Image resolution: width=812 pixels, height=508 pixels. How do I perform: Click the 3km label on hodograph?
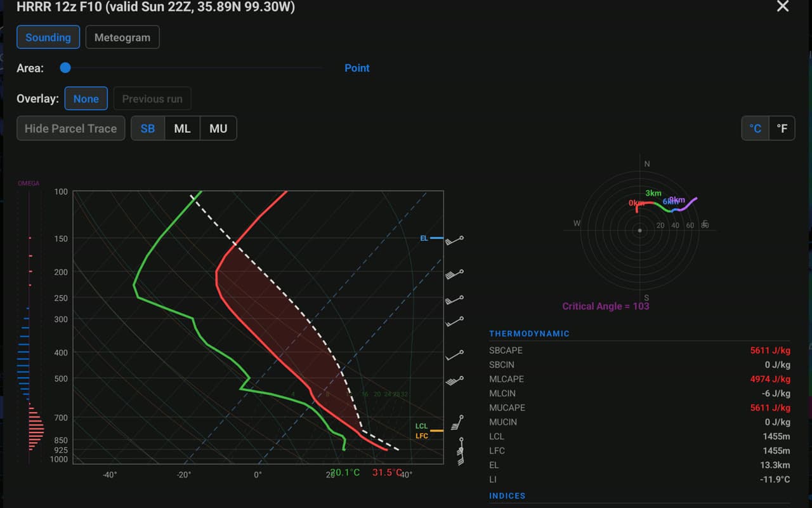[x=653, y=193]
